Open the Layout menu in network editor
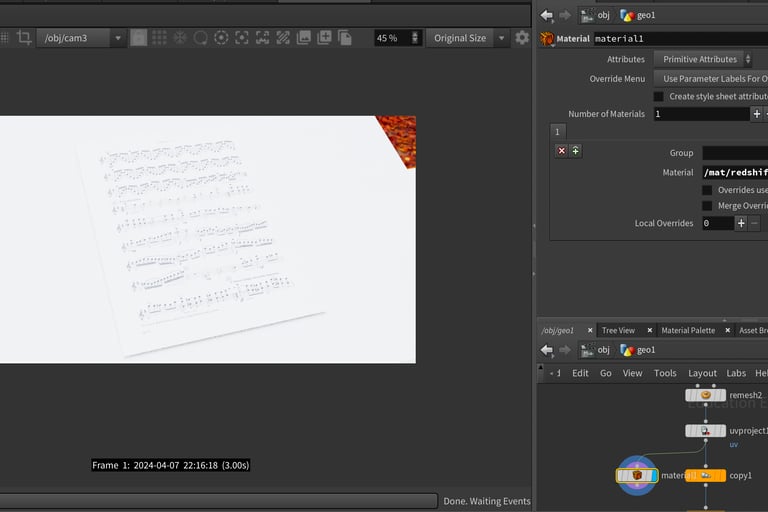Image resolution: width=768 pixels, height=512 pixels. pyautogui.click(x=702, y=373)
